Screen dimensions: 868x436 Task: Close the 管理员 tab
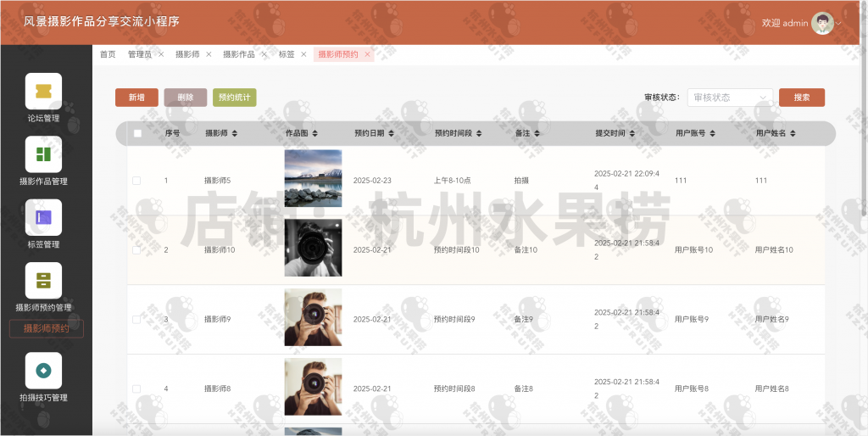click(x=161, y=54)
